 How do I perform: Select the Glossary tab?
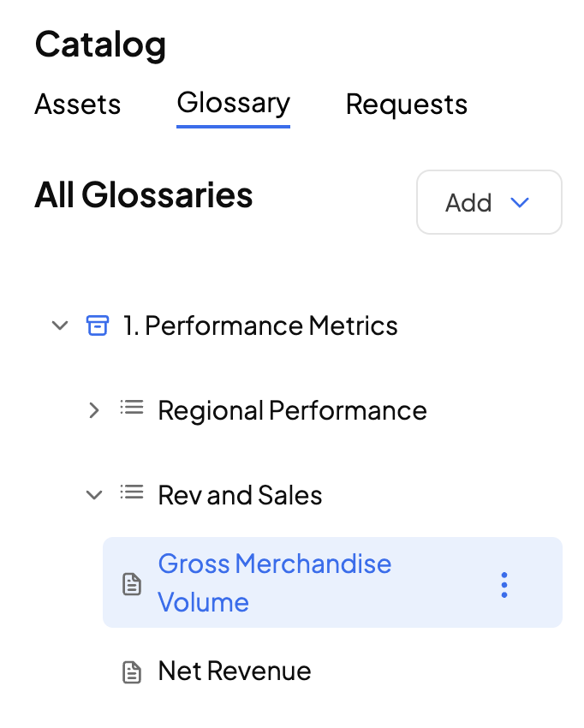(x=234, y=104)
